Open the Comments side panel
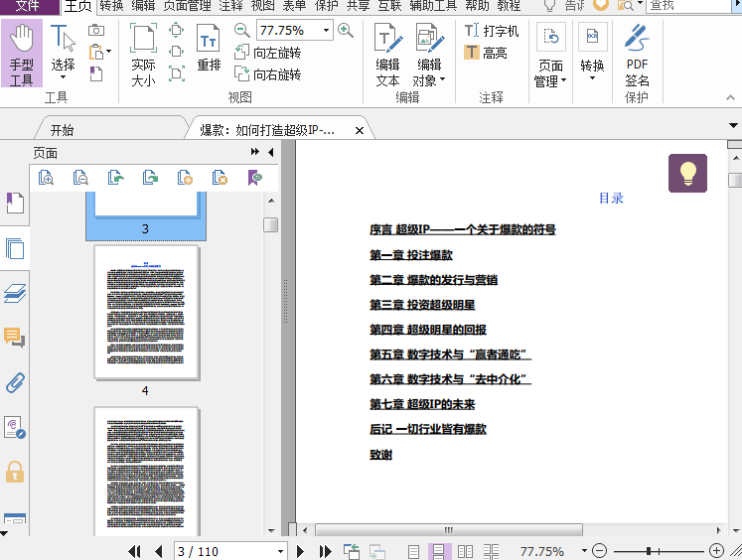742x560 pixels. pos(15,338)
